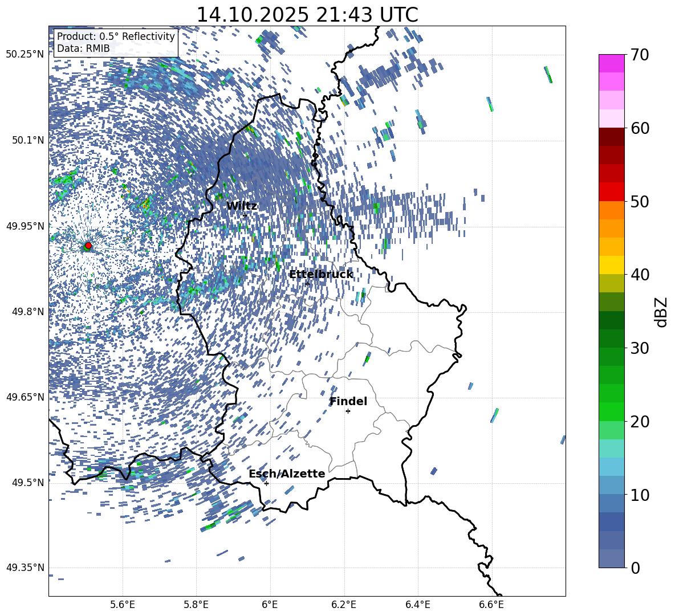Click the 49.35°N latitude label
Viewport: 675px width, 616px height.
click(25, 568)
